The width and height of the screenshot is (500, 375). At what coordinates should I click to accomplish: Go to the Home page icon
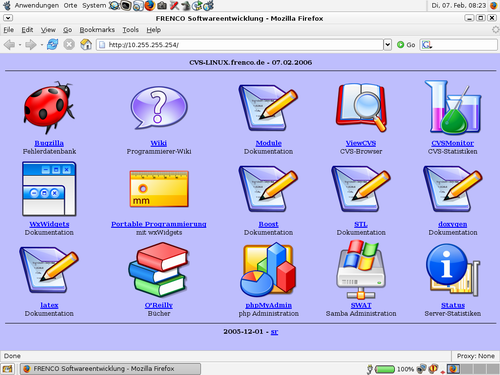(86, 44)
